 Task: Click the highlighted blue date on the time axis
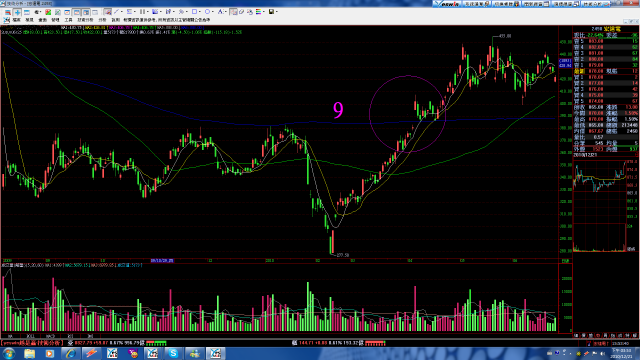tap(162, 260)
